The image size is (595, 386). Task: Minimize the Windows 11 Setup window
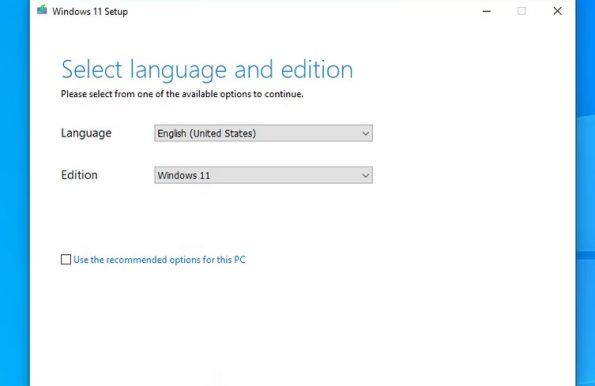[486, 11]
